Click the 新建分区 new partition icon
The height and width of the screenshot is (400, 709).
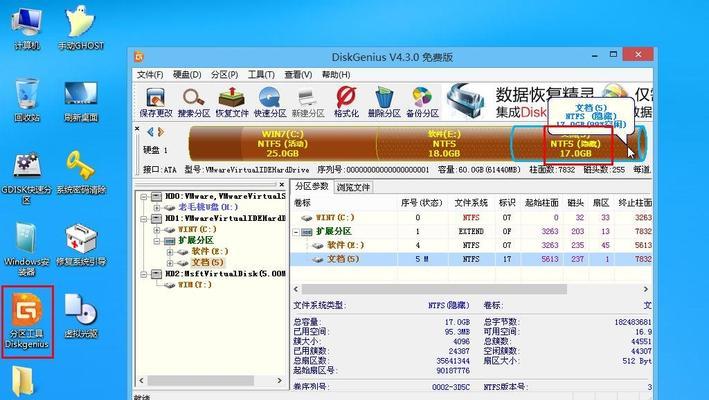pos(308,102)
